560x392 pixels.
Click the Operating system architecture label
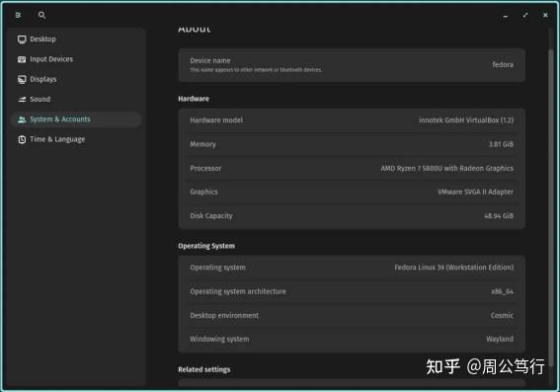(x=238, y=291)
